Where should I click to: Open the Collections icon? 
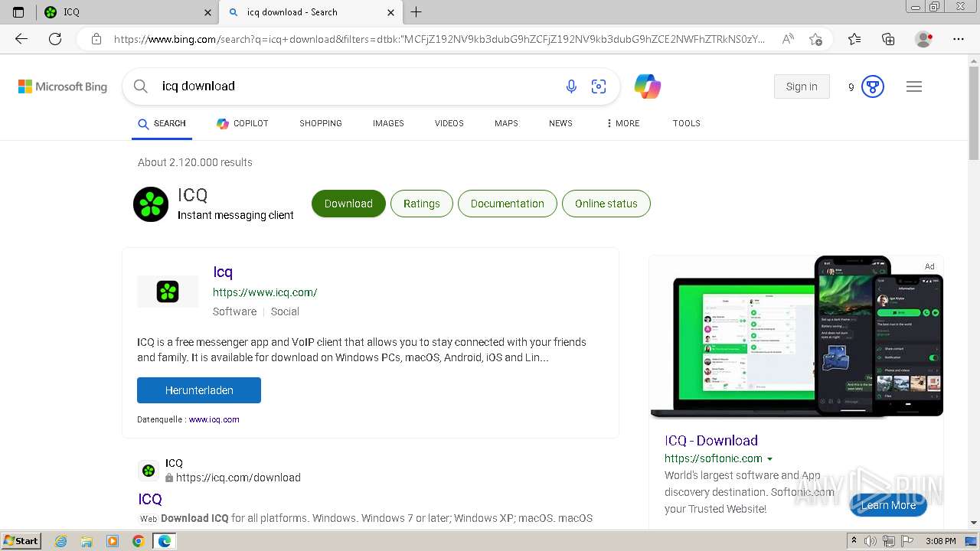click(x=888, y=39)
